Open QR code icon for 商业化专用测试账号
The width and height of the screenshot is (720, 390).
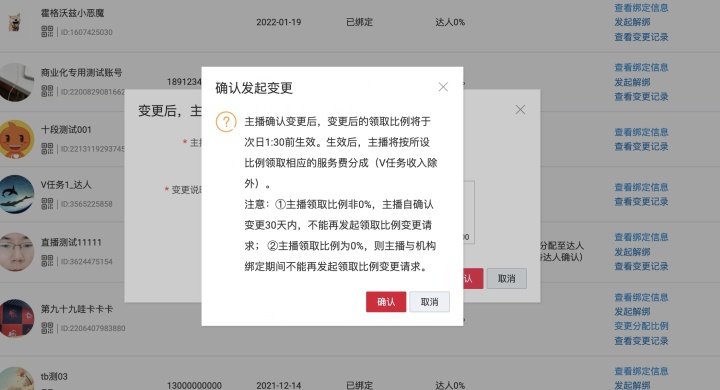(47, 91)
